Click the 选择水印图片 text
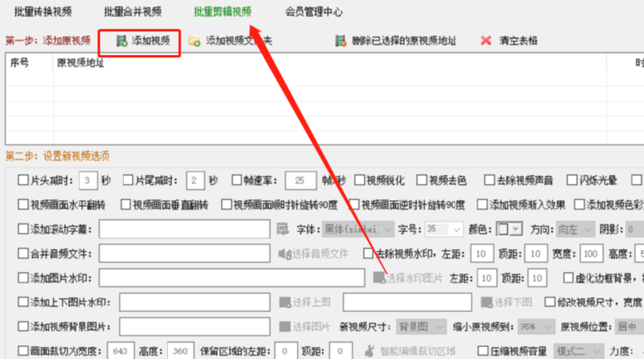This screenshot has width=644, height=359. [414, 278]
